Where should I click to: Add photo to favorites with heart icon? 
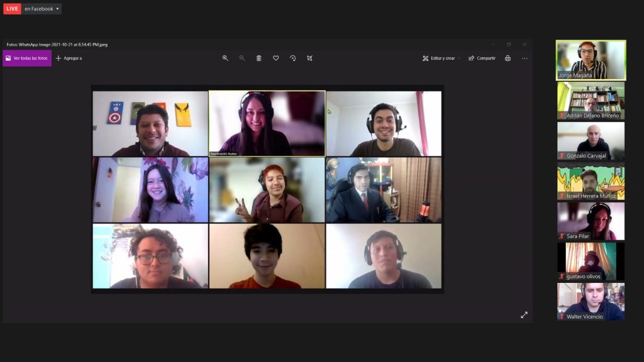[275, 58]
